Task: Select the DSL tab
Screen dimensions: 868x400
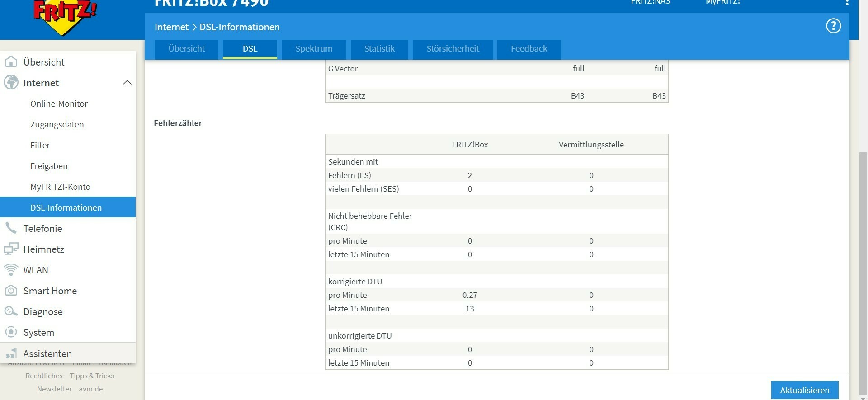Action: pyautogui.click(x=250, y=49)
